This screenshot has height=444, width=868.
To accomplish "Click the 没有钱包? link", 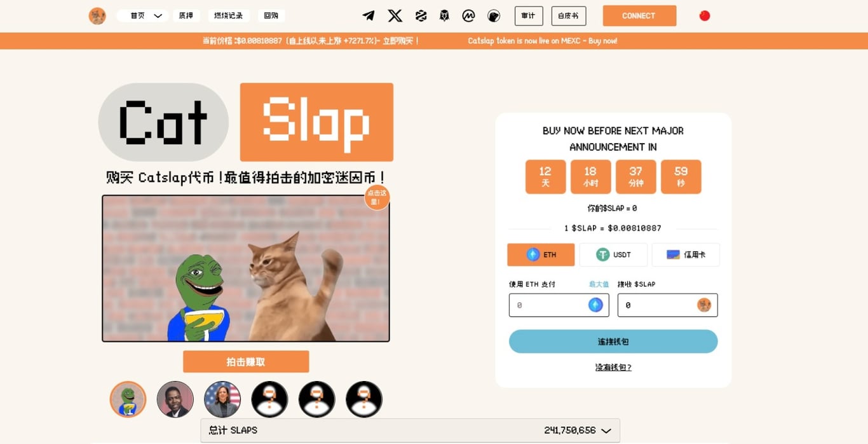I will pyautogui.click(x=613, y=367).
